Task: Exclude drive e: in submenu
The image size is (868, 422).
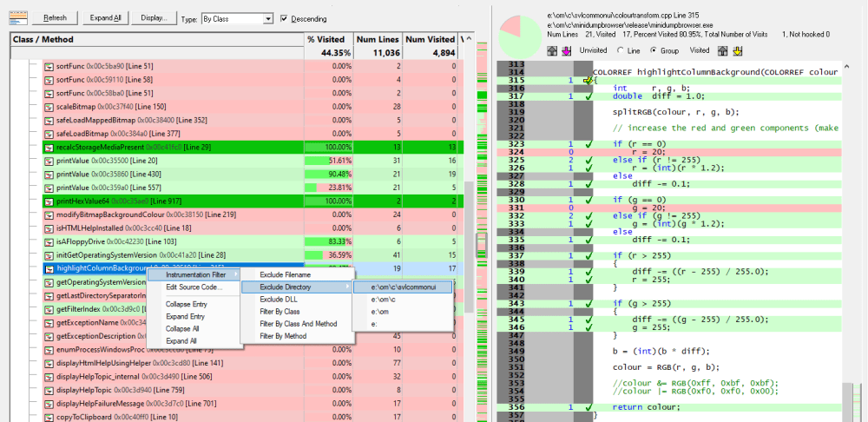Action: tap(403, 324)
